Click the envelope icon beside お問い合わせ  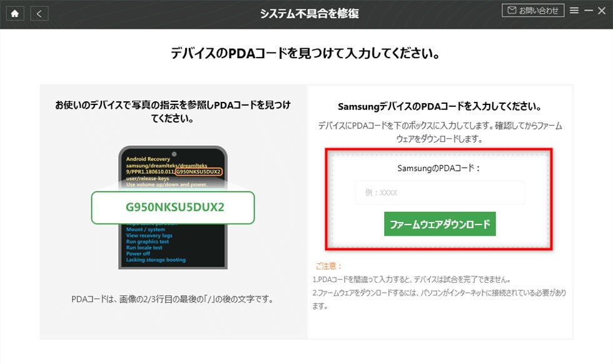click(511, 10)
